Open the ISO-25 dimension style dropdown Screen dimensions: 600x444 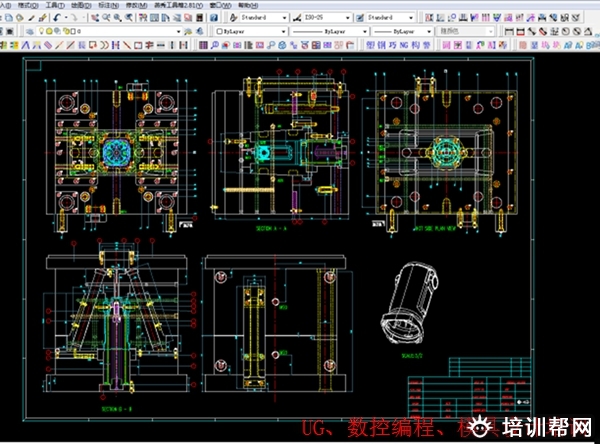pyautogui.click(x=347, y=18)
